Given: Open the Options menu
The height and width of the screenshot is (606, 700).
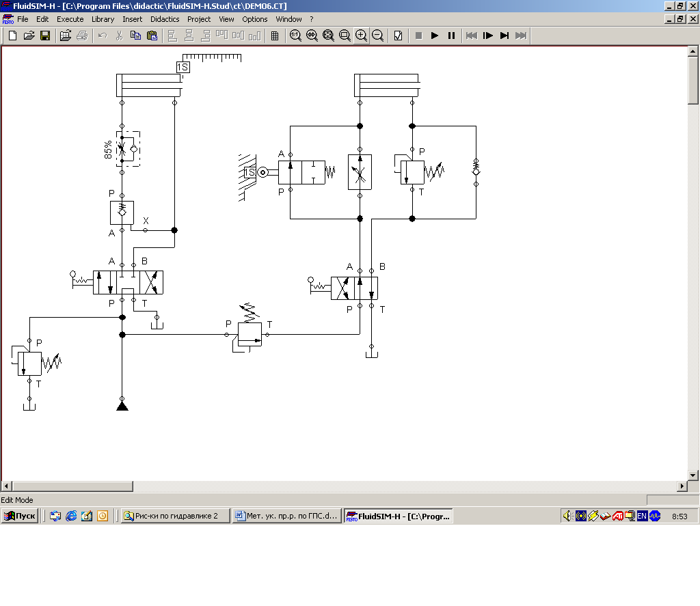Looking at the screenshot, I should click(x=254, y=19).
